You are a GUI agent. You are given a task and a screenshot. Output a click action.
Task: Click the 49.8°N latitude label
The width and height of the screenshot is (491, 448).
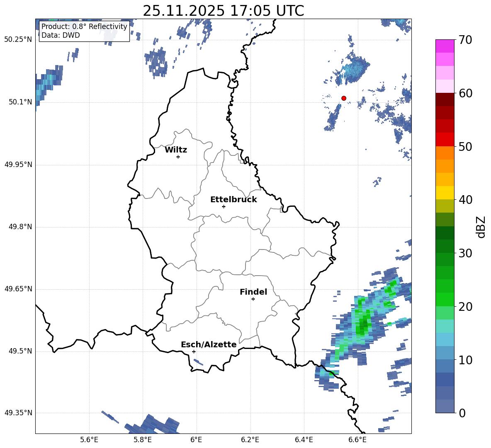click(x=20, y=227)
